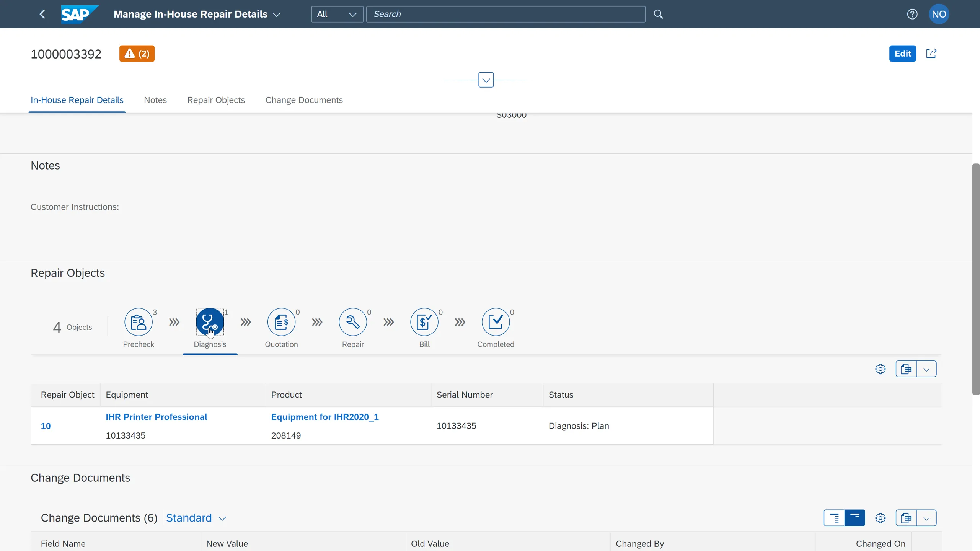Image resolution: width=980 pixels, height=551 pixels.
Task: Open table settings for Change Documents
Action: pos(880,517)
